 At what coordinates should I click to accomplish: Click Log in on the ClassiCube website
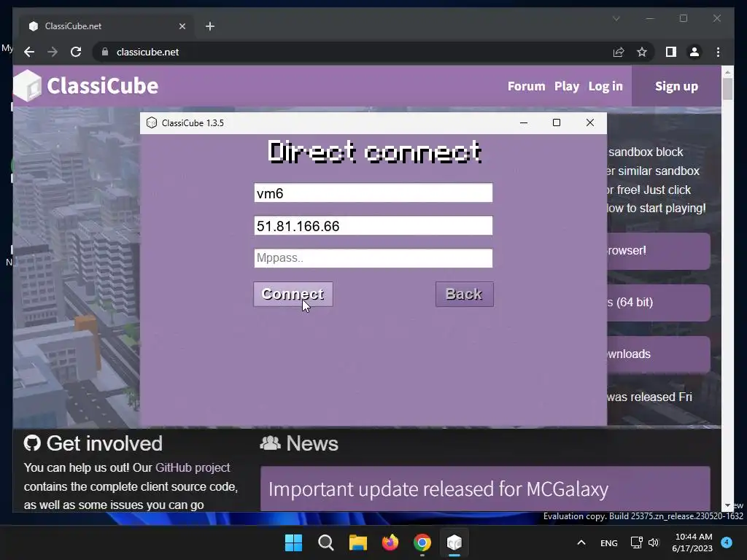605,86
